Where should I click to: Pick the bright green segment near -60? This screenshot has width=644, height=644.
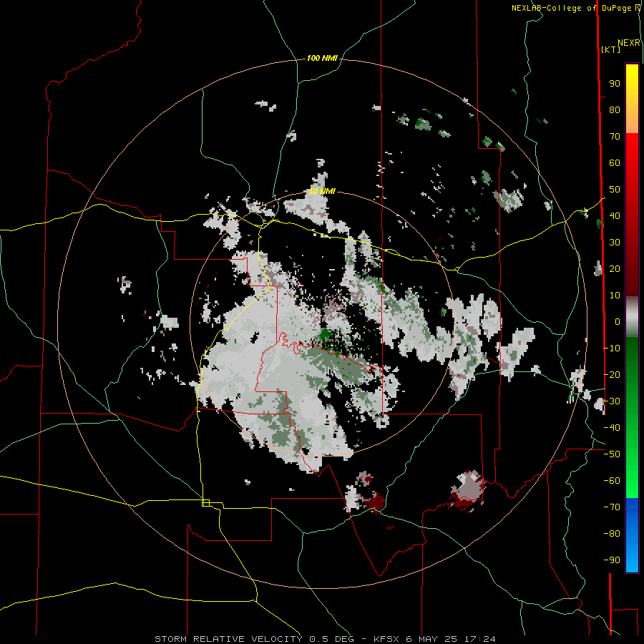[632, 481]
